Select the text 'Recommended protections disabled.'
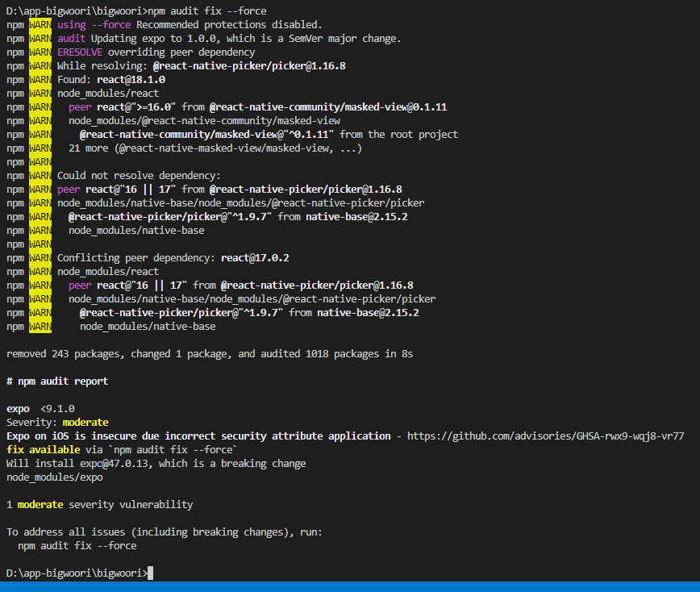700x592 pixels. (x=229, y=24)
